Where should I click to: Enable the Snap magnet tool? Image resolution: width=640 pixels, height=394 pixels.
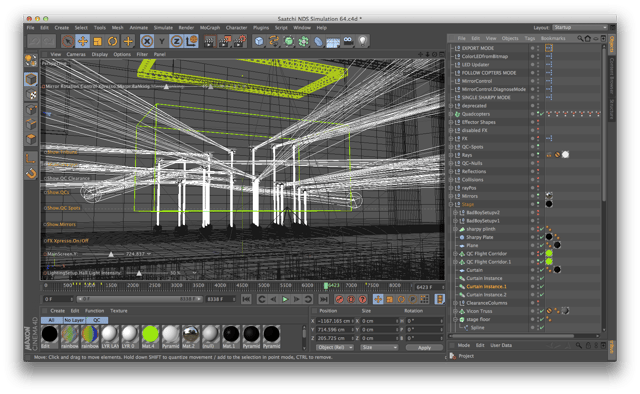pos(31,174)
